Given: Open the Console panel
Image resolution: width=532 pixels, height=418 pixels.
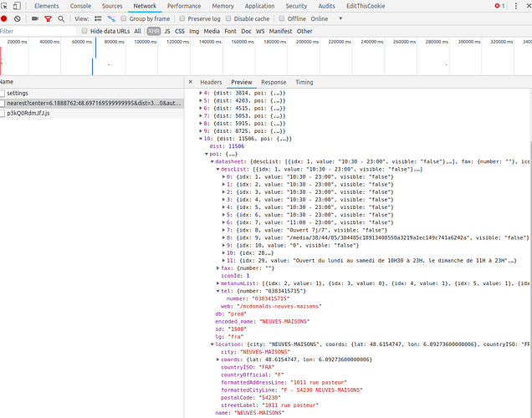Looking at the screenshot, I should (x=80, y=6).
